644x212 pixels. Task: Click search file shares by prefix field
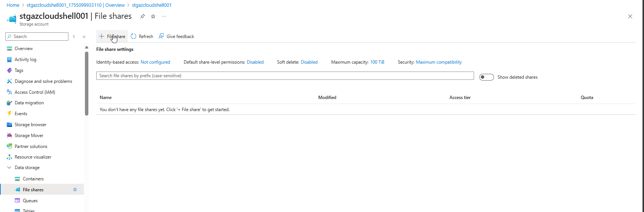coord(285,76)
